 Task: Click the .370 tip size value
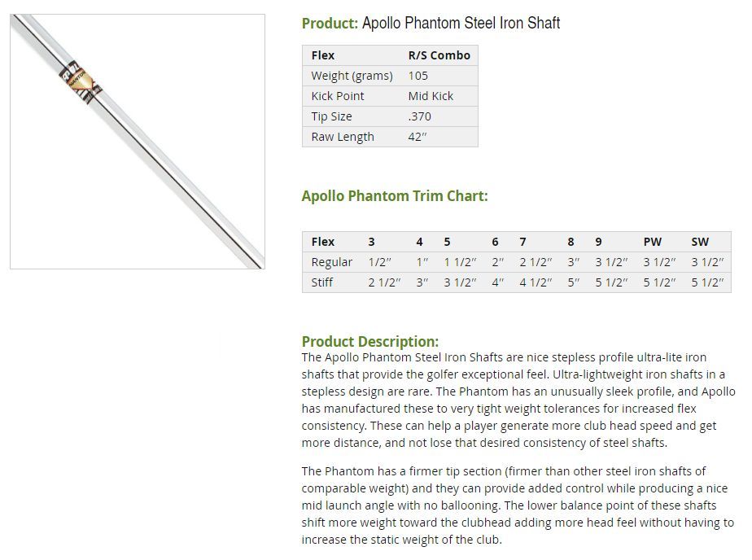click(x=419, y=116)
